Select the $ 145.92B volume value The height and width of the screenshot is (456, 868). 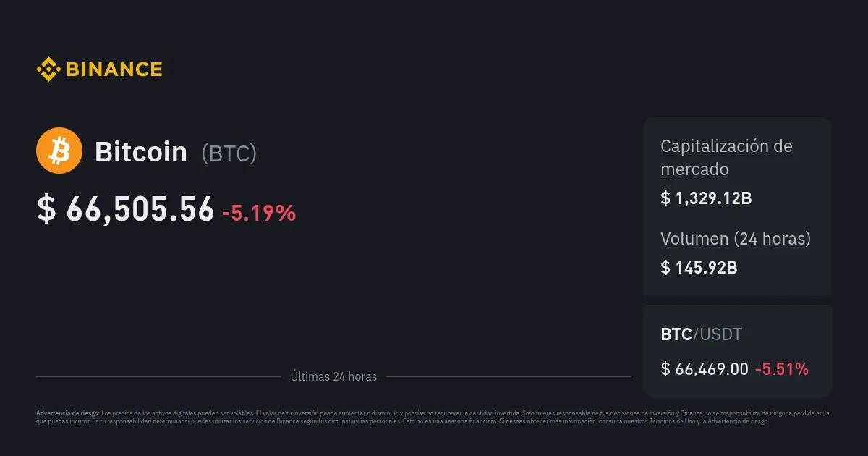point(699,267)
